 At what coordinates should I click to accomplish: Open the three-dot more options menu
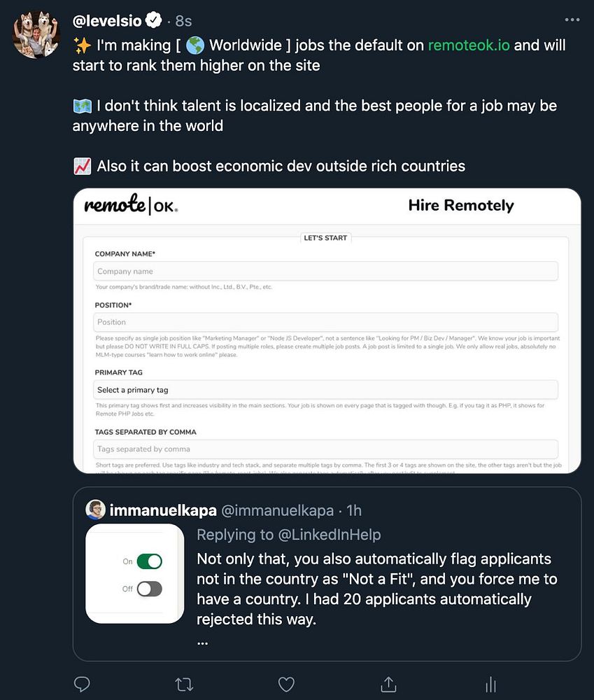click(572, 20)
